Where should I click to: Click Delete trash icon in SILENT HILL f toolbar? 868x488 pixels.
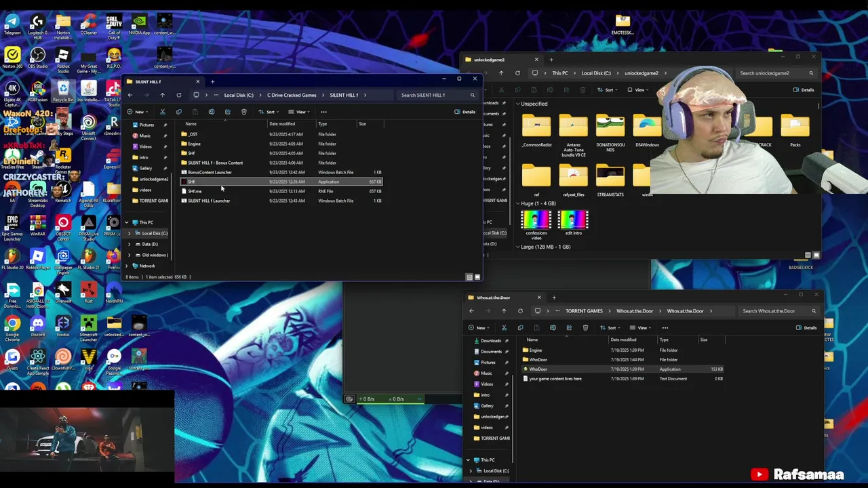(243, 112)
